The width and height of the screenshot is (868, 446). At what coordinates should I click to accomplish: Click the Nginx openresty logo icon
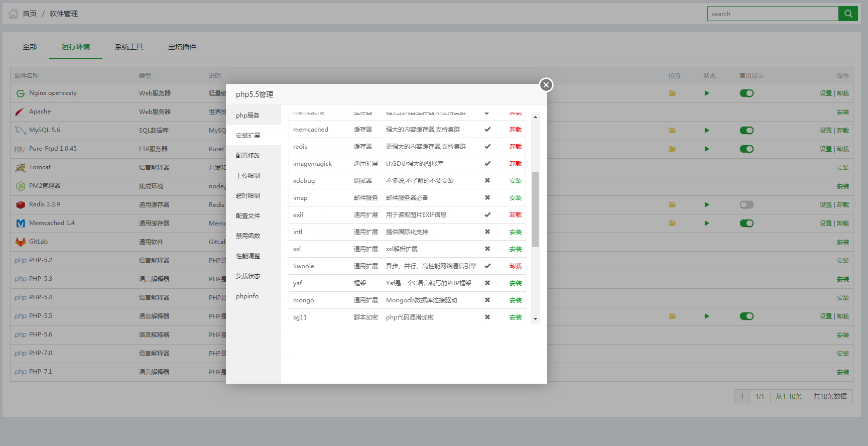[21, 93]
